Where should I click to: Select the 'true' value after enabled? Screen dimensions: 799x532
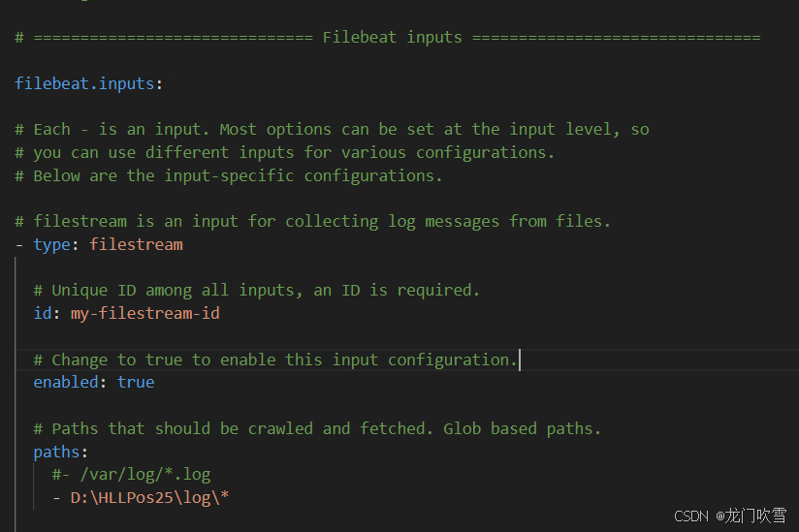coord(136,383)
